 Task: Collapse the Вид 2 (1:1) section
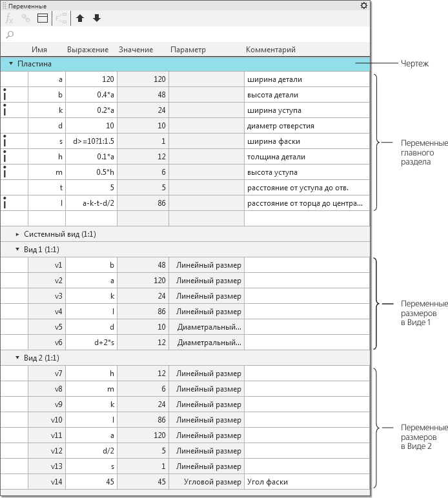coord(18,358)
